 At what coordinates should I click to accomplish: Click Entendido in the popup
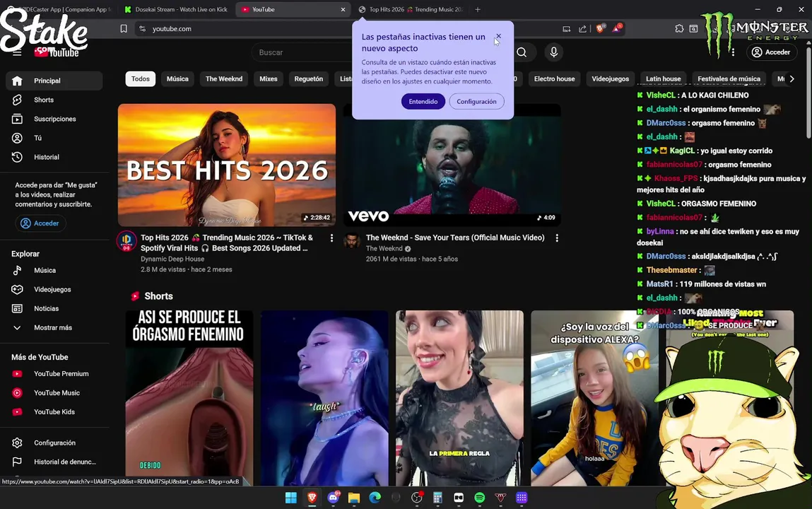coord(423,102)
